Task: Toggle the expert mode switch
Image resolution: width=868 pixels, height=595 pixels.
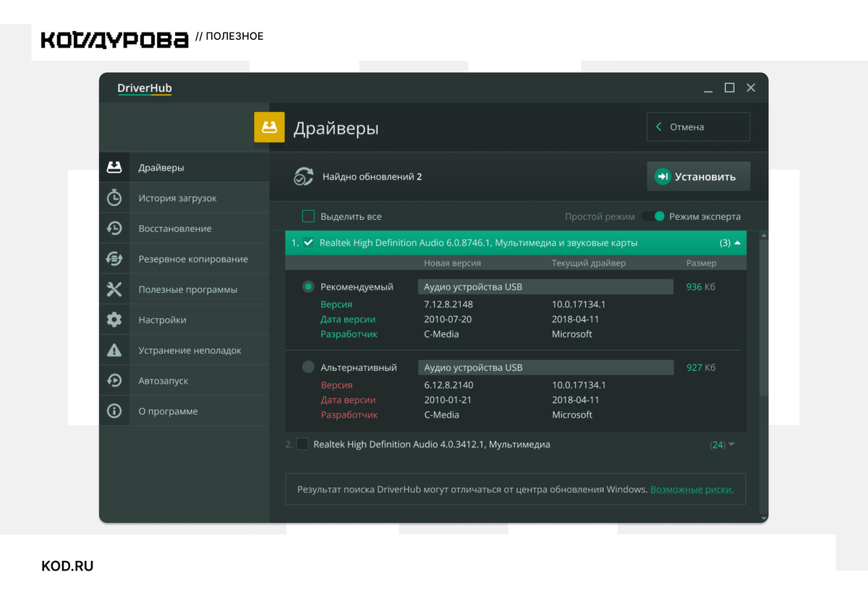Action: point(653,216)
